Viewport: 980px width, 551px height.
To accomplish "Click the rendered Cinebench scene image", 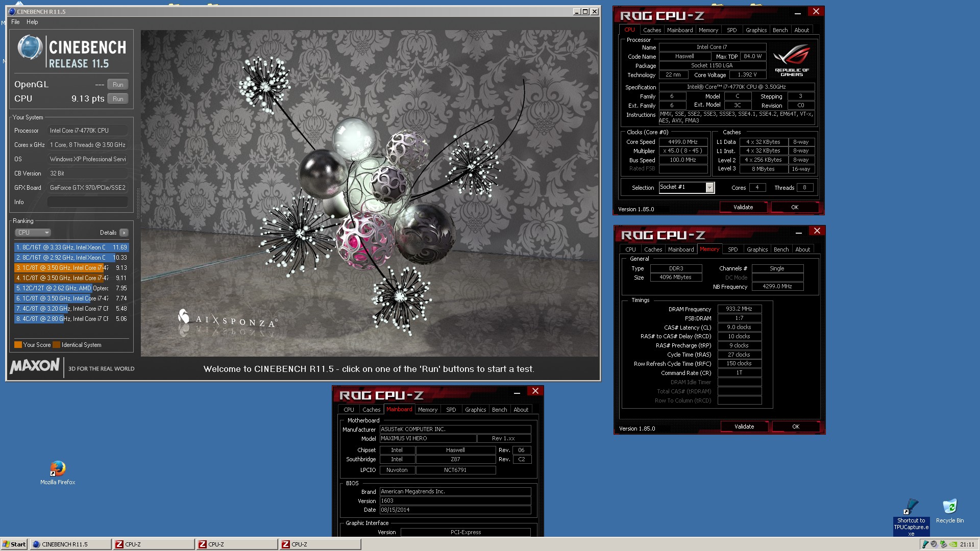I will [370, 193].
